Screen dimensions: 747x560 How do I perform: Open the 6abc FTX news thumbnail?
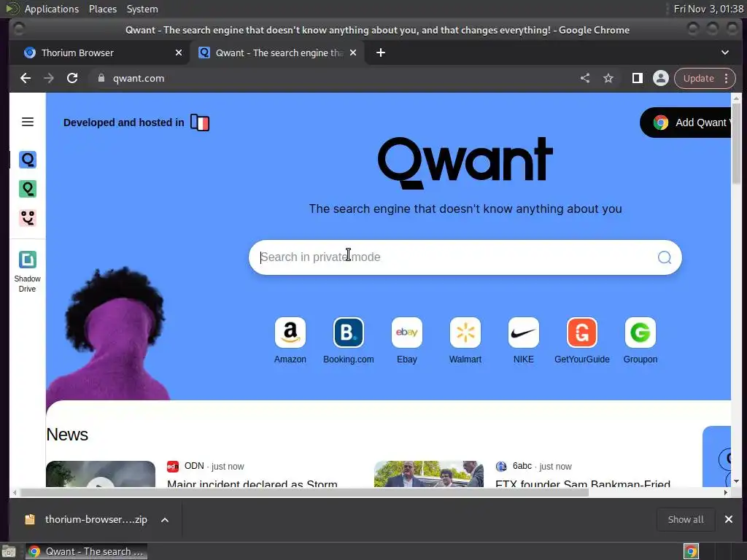429,474
